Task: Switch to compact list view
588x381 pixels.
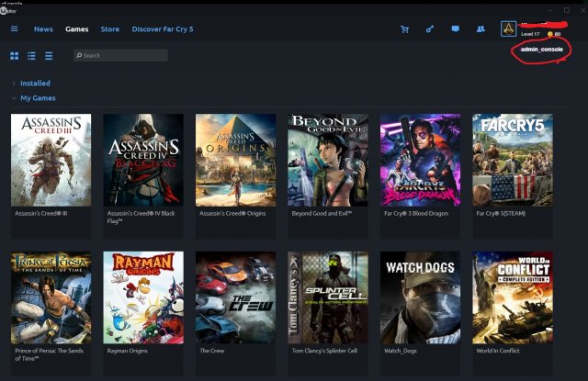Action: 49,56
